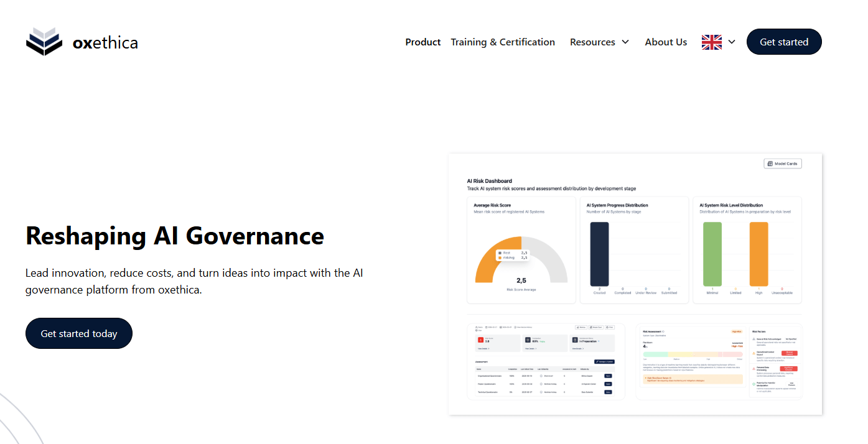Click the Get started today button
The height and width of the screenshot is (444, 868).
78,333
